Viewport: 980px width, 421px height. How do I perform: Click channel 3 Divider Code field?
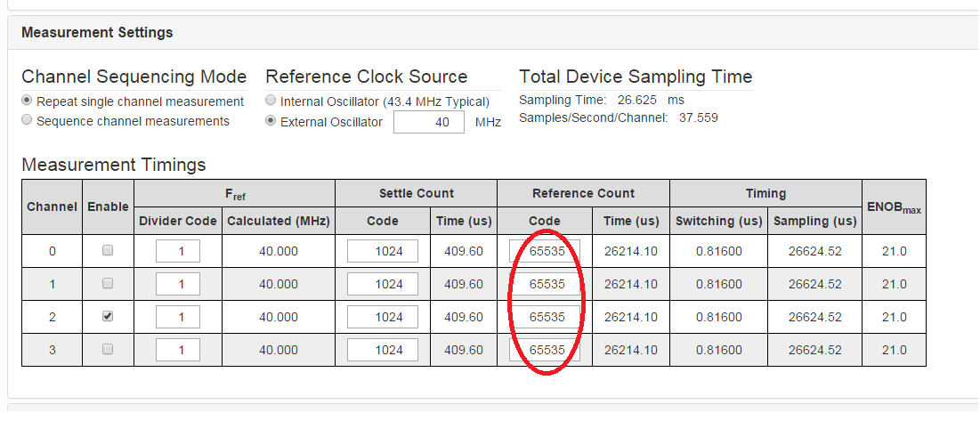[178, 350]
